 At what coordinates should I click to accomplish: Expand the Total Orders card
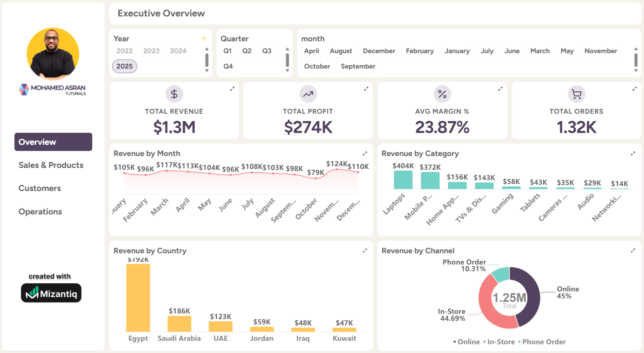(635, 89)
